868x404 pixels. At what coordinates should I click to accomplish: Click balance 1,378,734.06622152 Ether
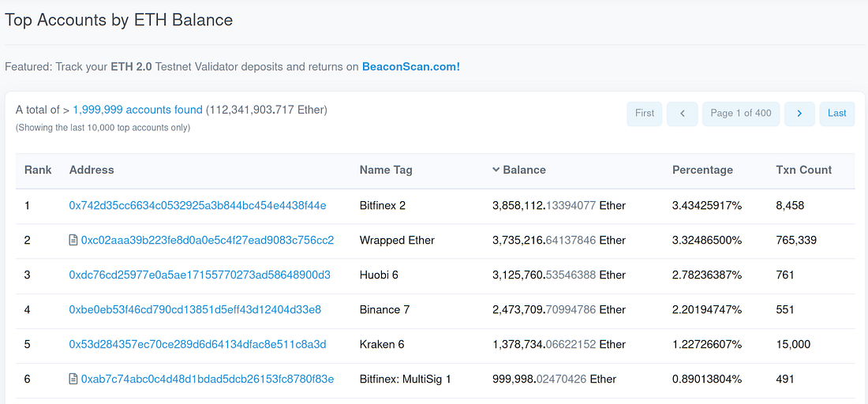[559, 344]
